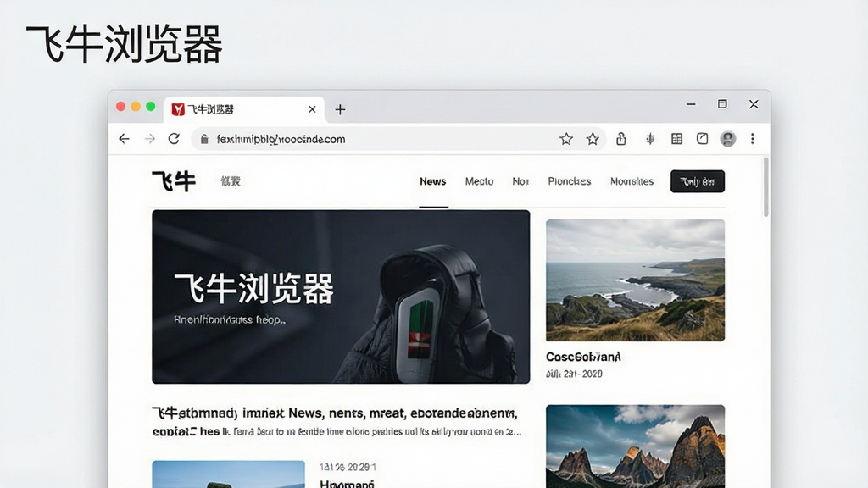
Task: Open the Nor navigation item
Action: pyautogui.click(x=520, y=181)
